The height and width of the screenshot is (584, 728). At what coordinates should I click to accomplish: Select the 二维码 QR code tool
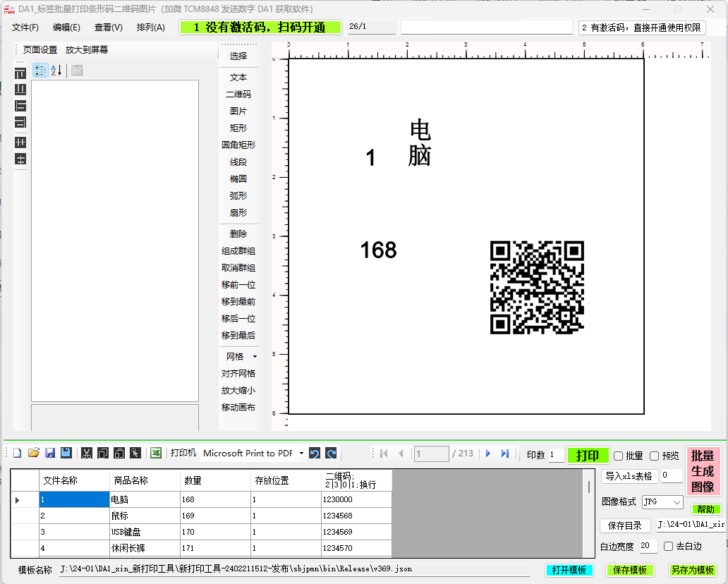coord(238,95)
